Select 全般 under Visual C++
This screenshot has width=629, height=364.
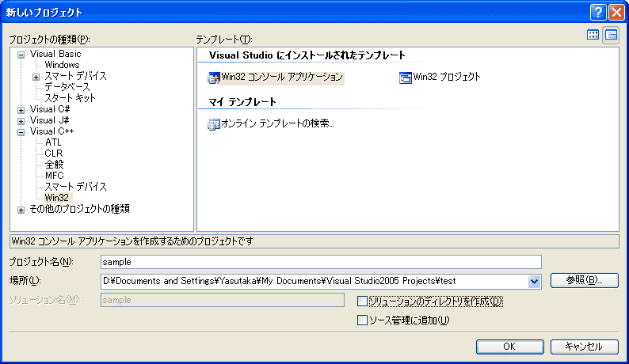(54, 165)
